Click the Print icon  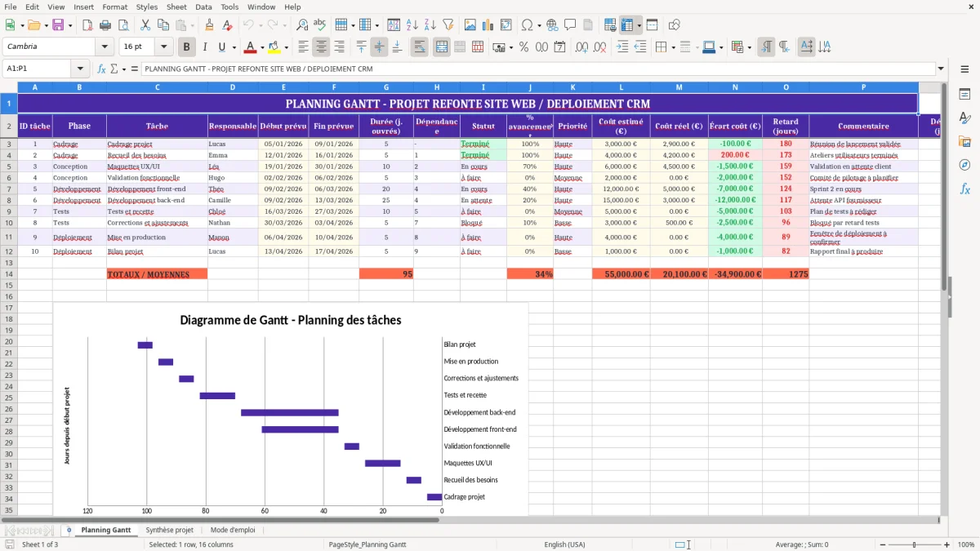tap(105, 25)
